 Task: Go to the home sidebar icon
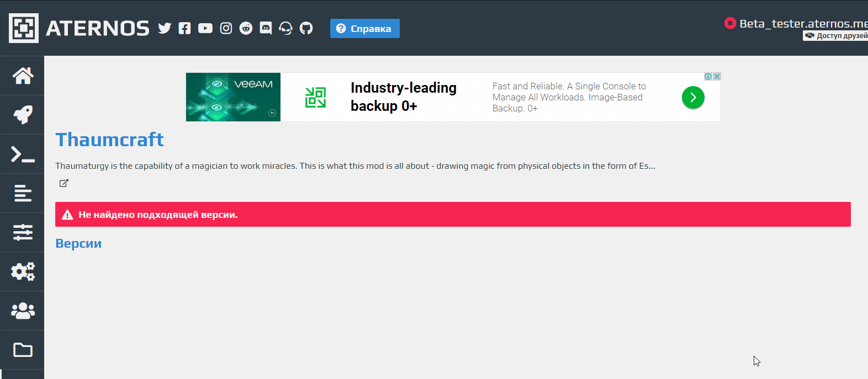coord(23,76)
